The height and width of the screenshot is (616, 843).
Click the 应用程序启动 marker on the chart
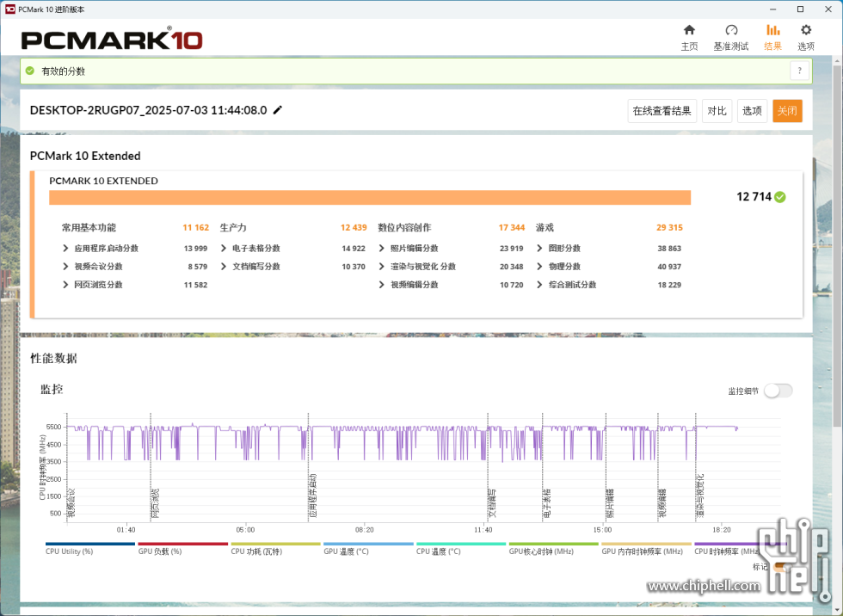coord(313,496)
